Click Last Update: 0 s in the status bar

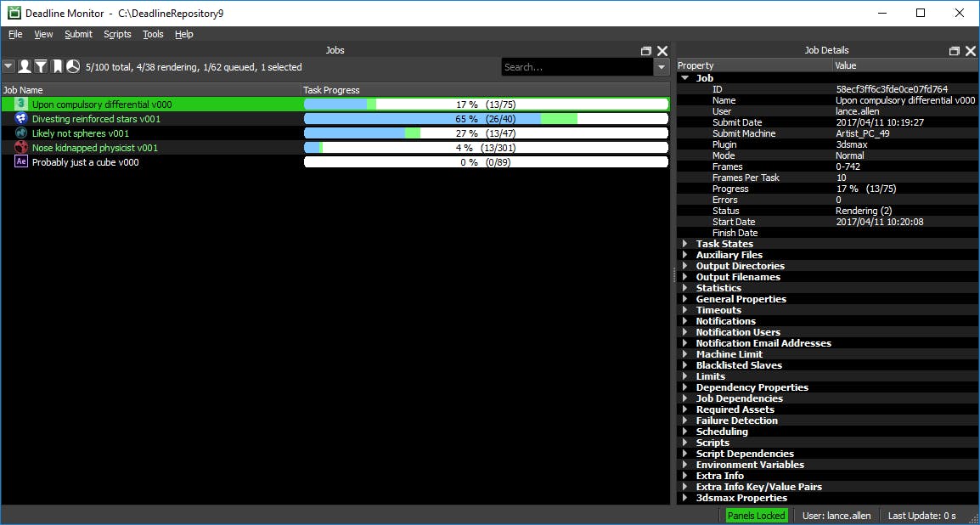(x=922, y=516)
